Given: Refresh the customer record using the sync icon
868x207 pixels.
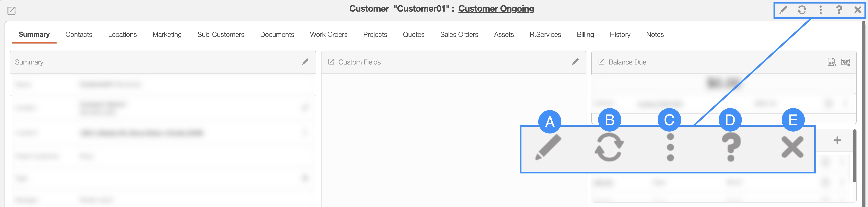Looking at the screenshot, I should tap(802, 10).
